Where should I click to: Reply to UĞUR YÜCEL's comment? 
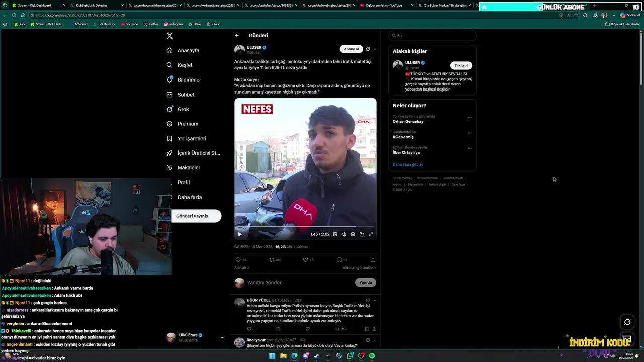pos(250,329)
